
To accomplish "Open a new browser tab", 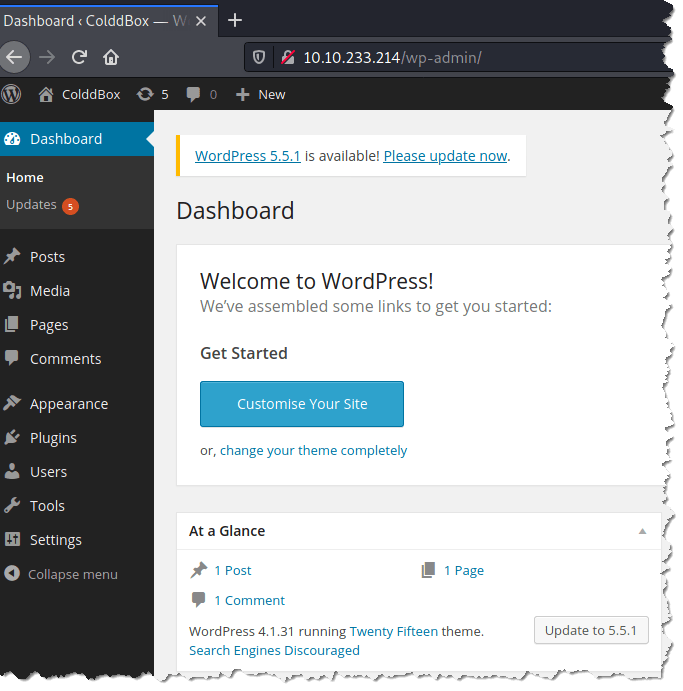I will click(x=235, y=20).
